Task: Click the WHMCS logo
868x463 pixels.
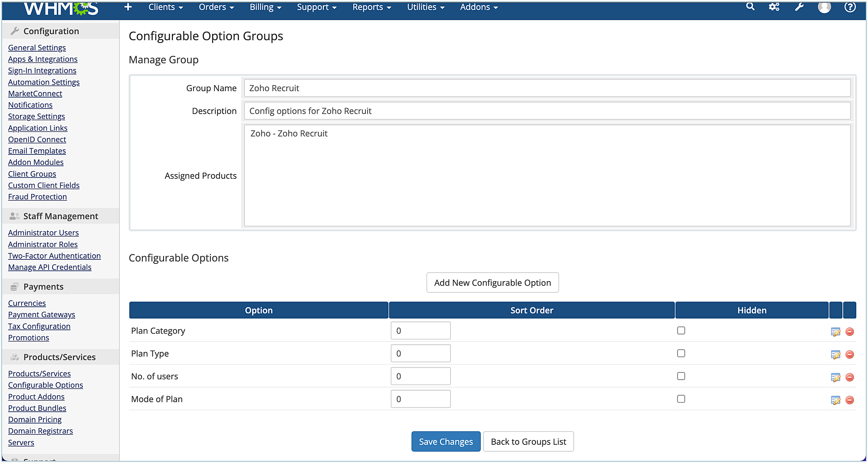Action: (61, 8)
